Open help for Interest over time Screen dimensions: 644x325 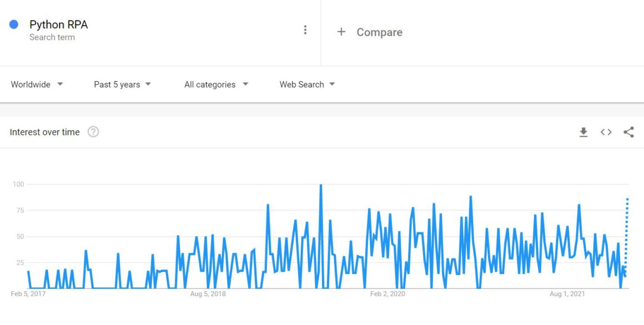(x=93, y=132)
